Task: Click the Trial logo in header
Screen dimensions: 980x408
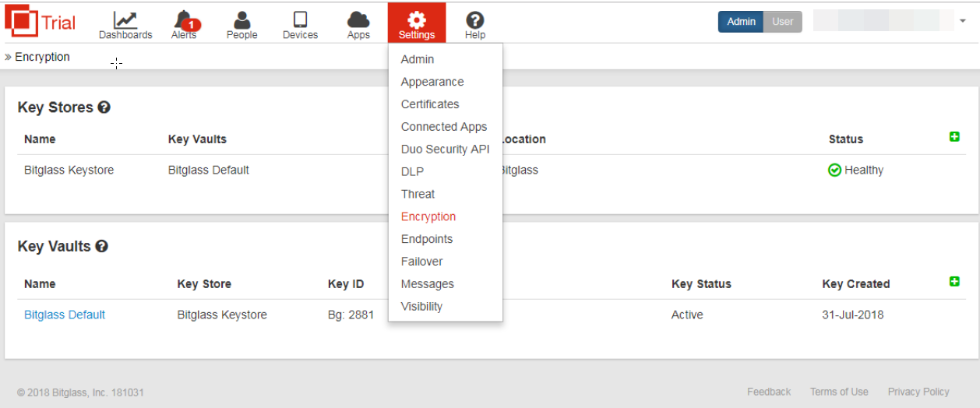Action: [41, 22]
